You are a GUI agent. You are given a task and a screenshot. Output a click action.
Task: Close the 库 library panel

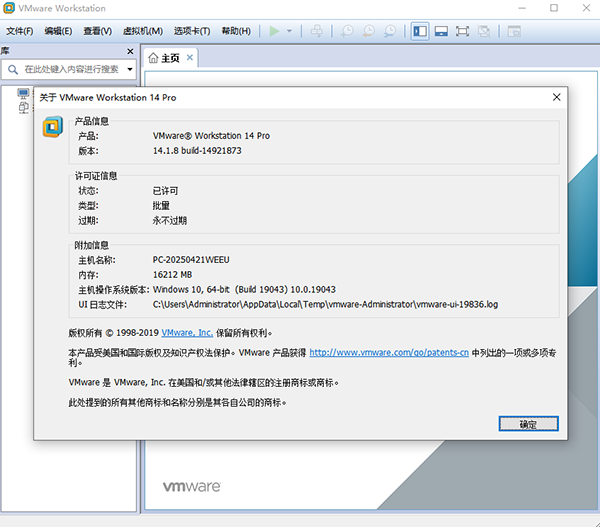click(x=130, y=51)
